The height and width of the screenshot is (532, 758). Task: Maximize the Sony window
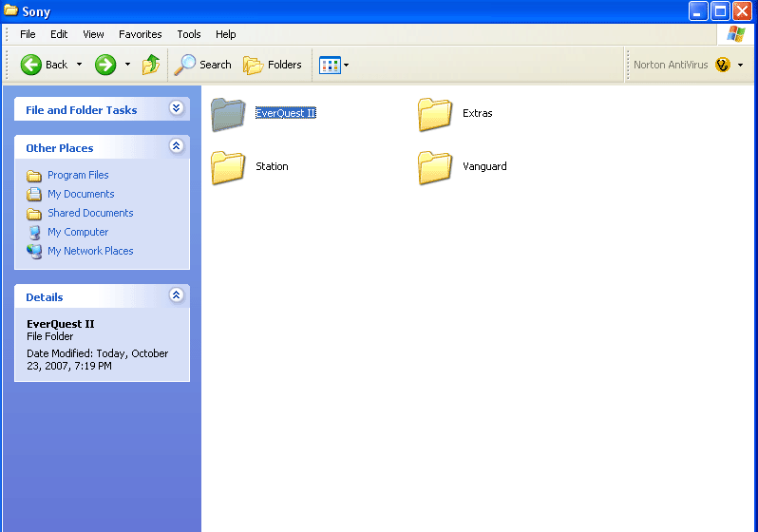pos(720,11)
